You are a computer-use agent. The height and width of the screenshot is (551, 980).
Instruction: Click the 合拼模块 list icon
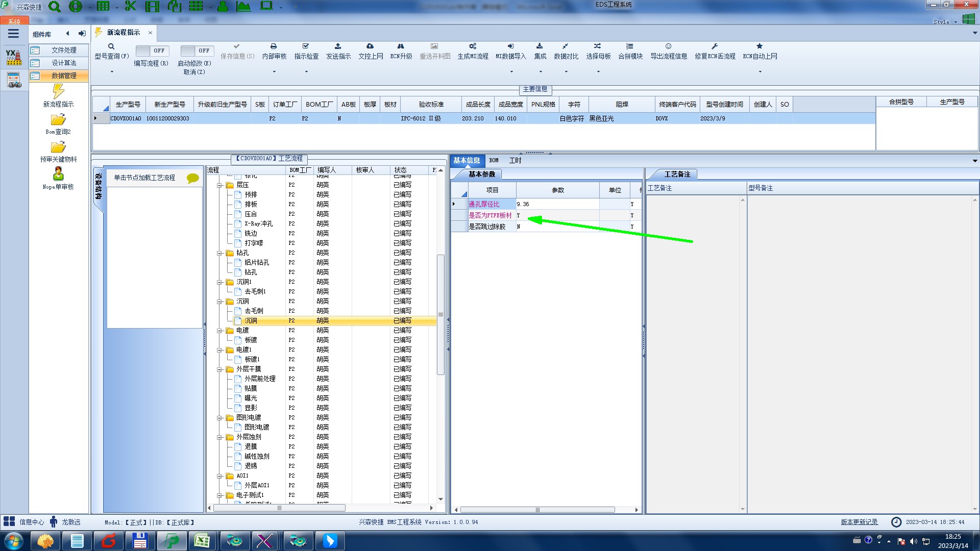[x=630, y=46]
